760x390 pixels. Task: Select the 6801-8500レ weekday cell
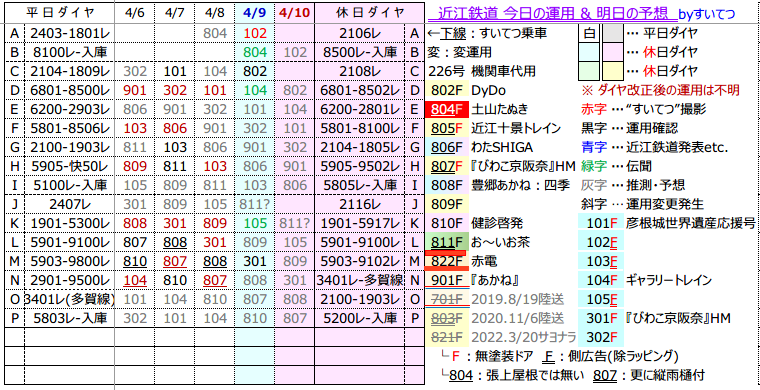point(70,91)
